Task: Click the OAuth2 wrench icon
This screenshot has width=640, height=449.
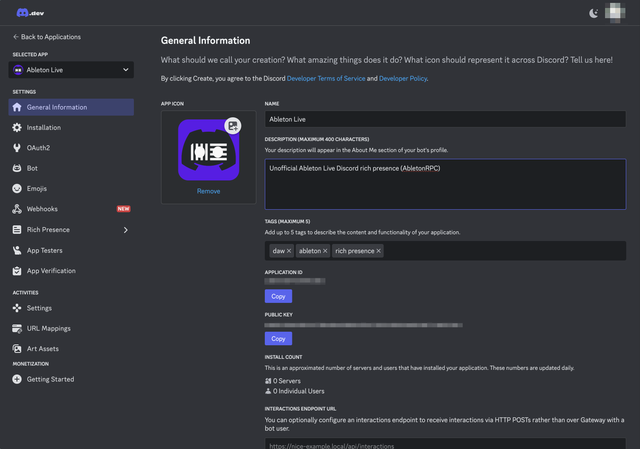Action: click(x=17, y=148)
